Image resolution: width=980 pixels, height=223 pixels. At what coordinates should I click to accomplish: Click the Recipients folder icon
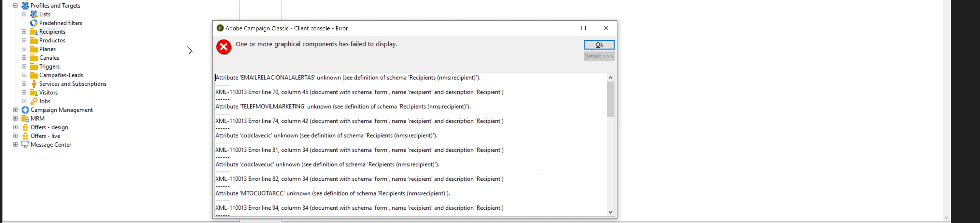click(x=34, y=32)
